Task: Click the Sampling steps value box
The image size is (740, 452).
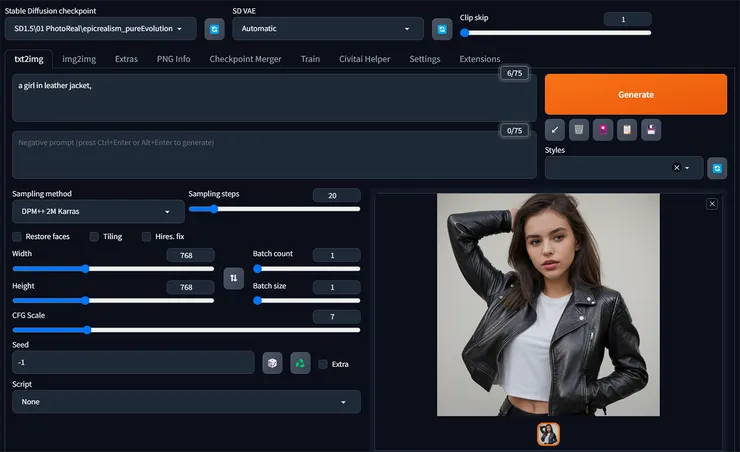Action: point(336,195)
